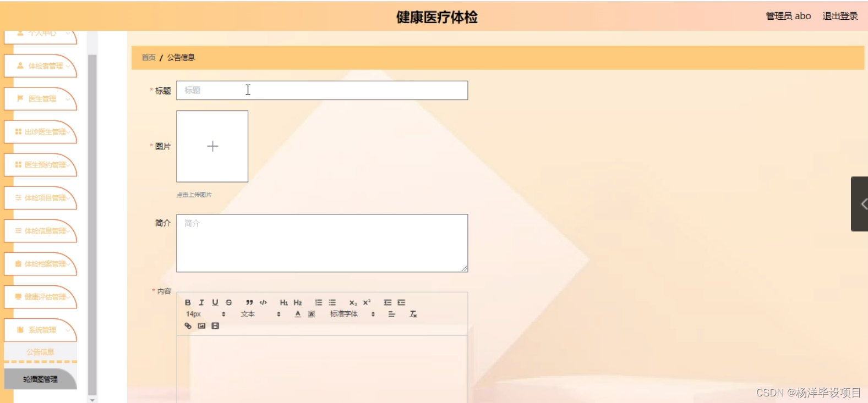868x403 pixels.
Task: Apply superscript formatting
Action: pos(367,302)
